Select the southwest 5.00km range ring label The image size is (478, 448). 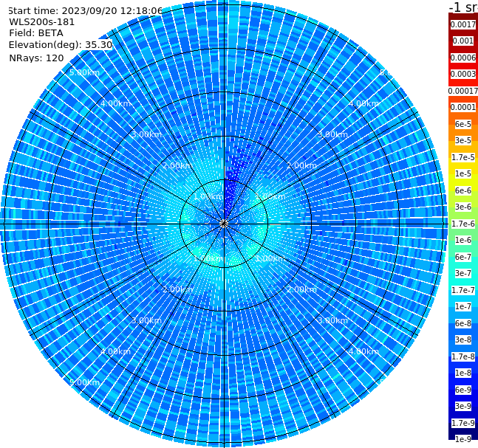84,382
